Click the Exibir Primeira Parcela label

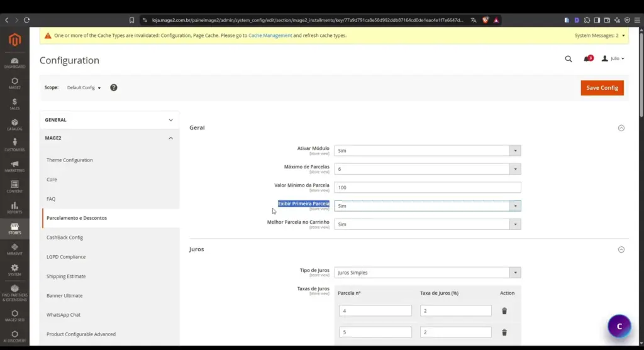pyautogui.click(x=304, y=204)
